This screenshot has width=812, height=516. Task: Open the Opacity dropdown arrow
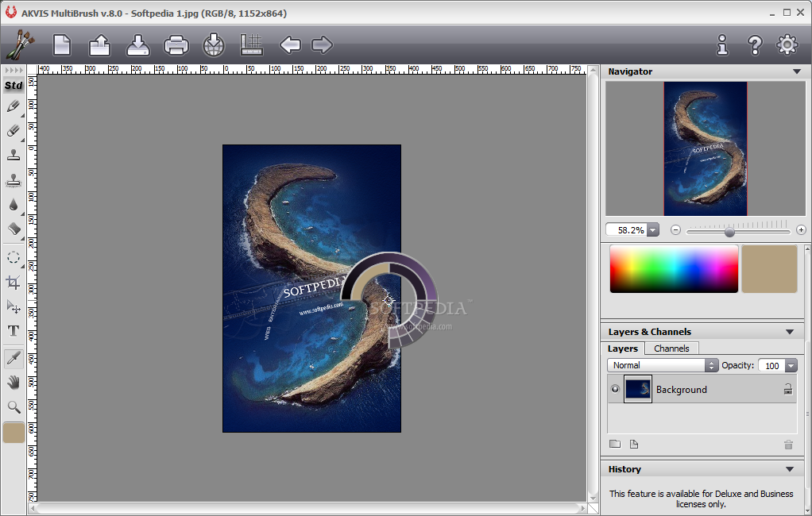pos(791,365)
